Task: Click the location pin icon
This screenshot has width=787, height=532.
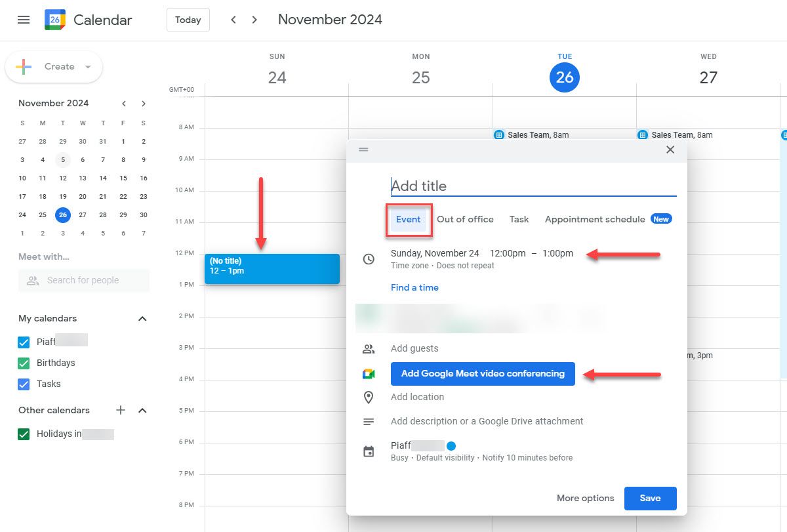Action: coord(368,397)
